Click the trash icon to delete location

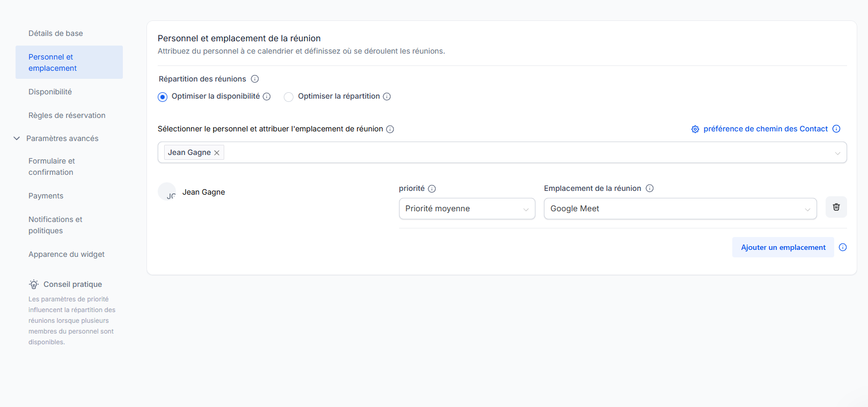point(836,207)
